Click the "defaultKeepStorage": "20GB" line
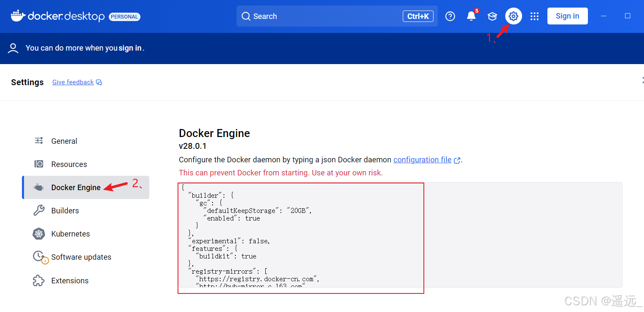 point(257,211)
